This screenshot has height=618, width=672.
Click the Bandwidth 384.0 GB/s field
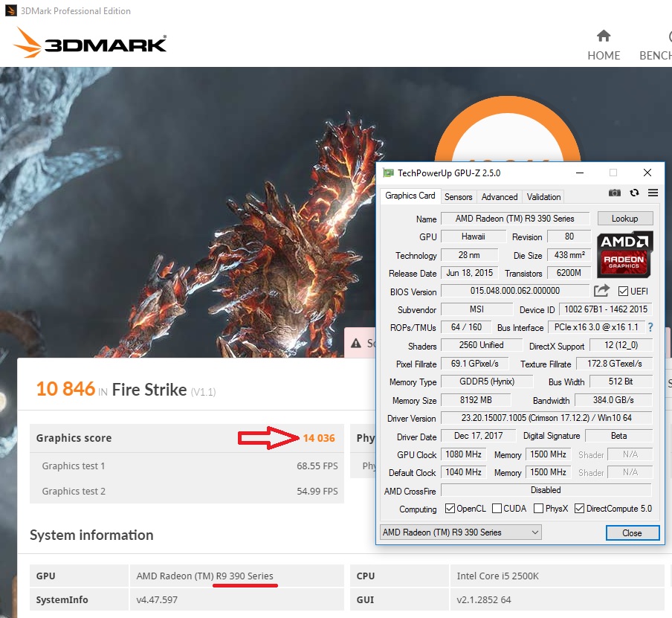tap(613, 400)
